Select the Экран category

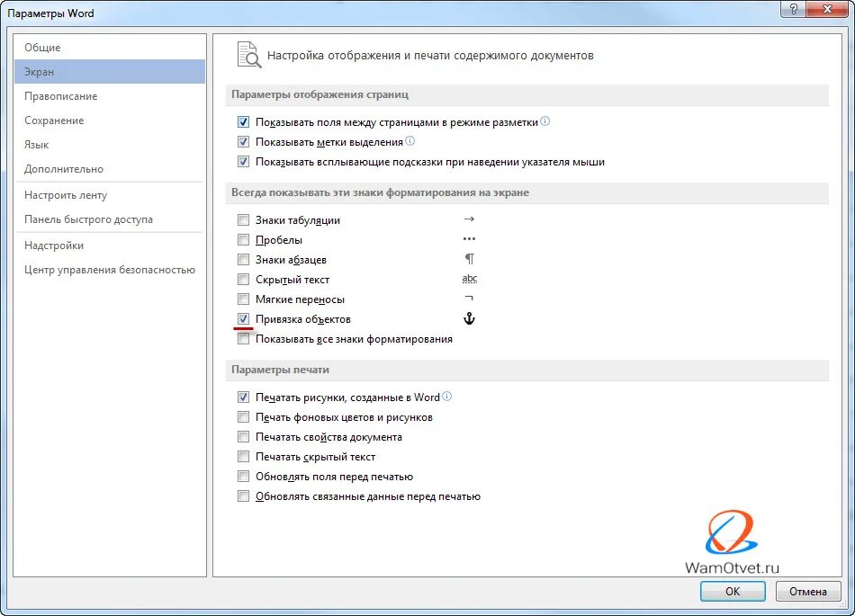110,72
